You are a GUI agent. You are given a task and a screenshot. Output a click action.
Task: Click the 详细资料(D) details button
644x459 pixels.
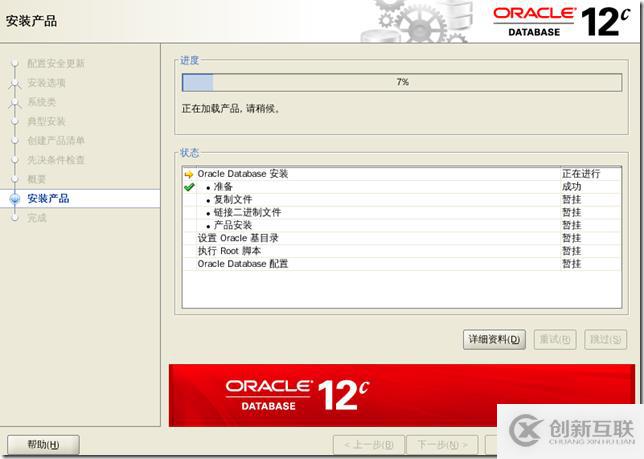tap(494, 340)
